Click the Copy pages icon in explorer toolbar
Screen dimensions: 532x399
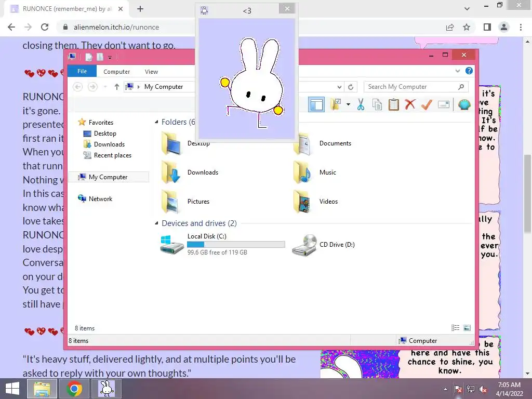(x=377, y=104)
